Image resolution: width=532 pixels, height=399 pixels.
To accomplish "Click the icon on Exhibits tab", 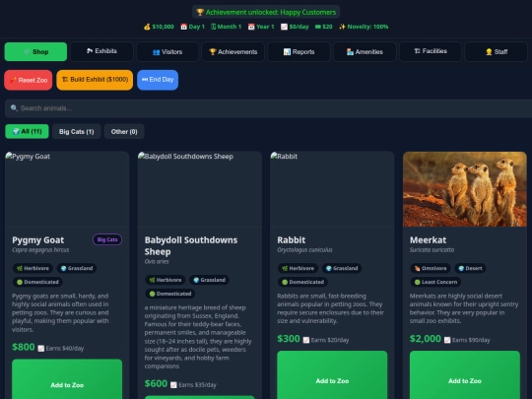I will (90, 51).
